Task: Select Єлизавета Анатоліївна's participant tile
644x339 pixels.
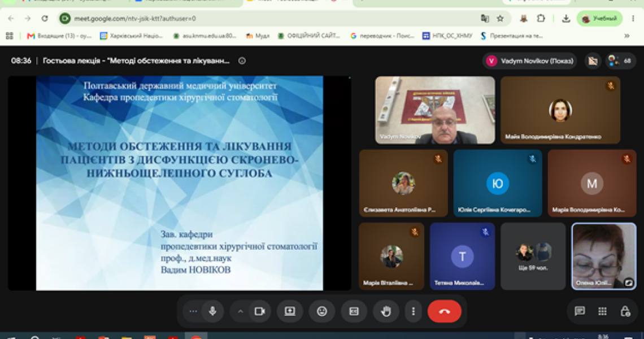Action: (x=403, y=183)
